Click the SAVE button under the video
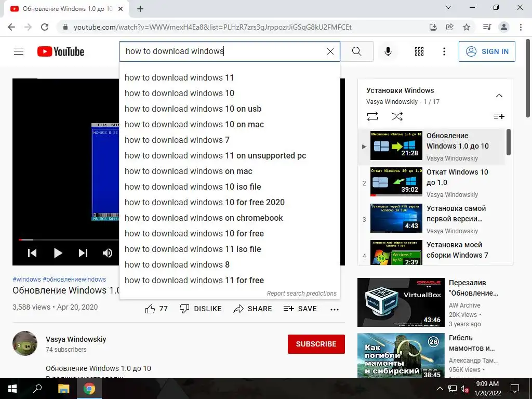 pos(300,309)
